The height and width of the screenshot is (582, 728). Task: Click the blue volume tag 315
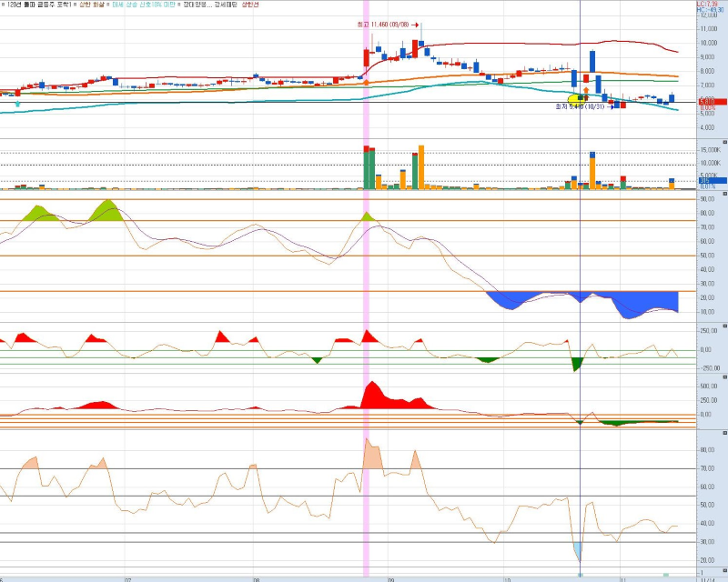pos(713,181)
